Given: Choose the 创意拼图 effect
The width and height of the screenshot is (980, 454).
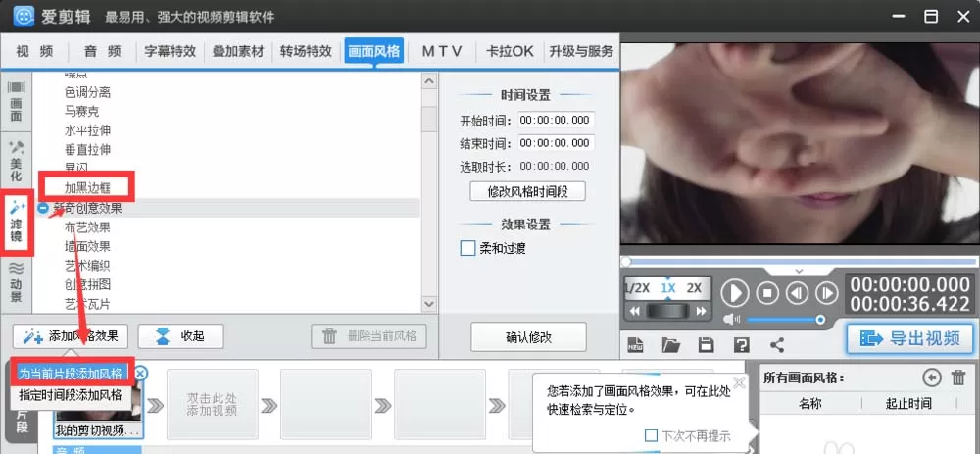Looking at the screenshot, I should [87, 284].
